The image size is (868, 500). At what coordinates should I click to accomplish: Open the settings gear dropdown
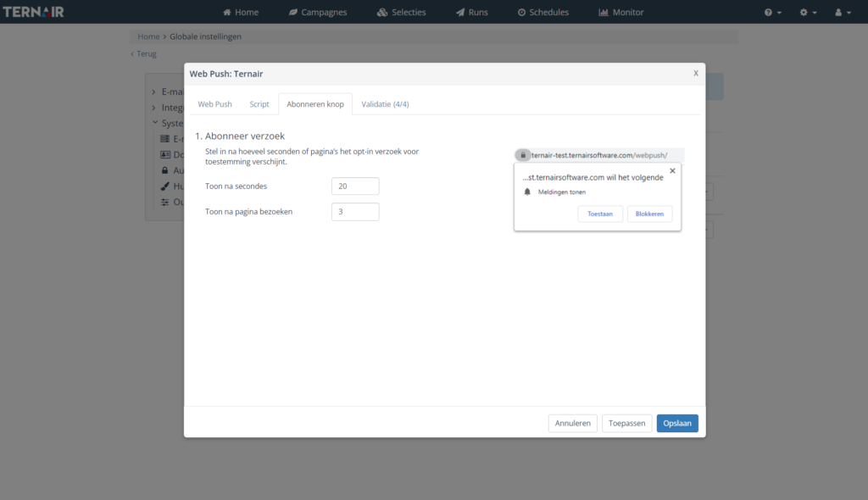point(808,12)
